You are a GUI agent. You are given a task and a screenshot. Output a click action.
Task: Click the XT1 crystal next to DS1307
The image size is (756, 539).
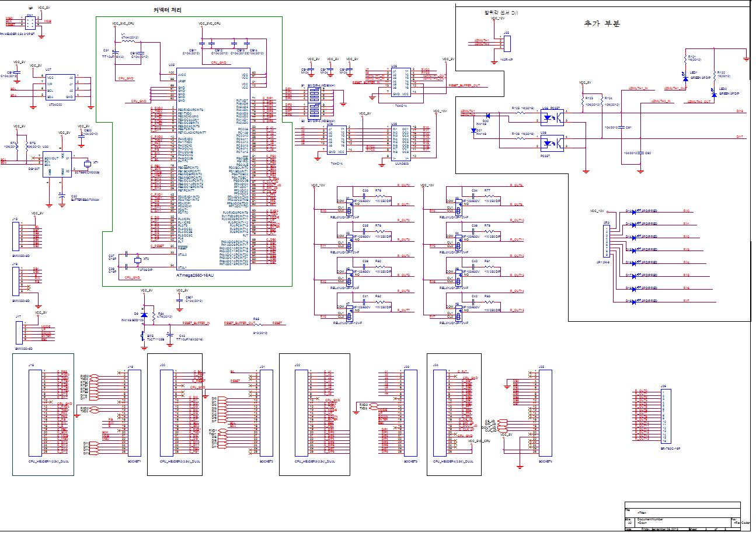(x=88, y=165)
